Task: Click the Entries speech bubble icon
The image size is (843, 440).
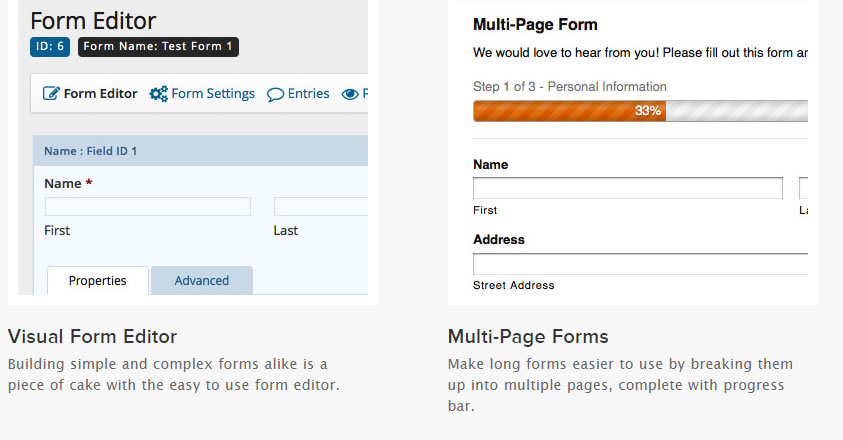Action: point(275,95)
